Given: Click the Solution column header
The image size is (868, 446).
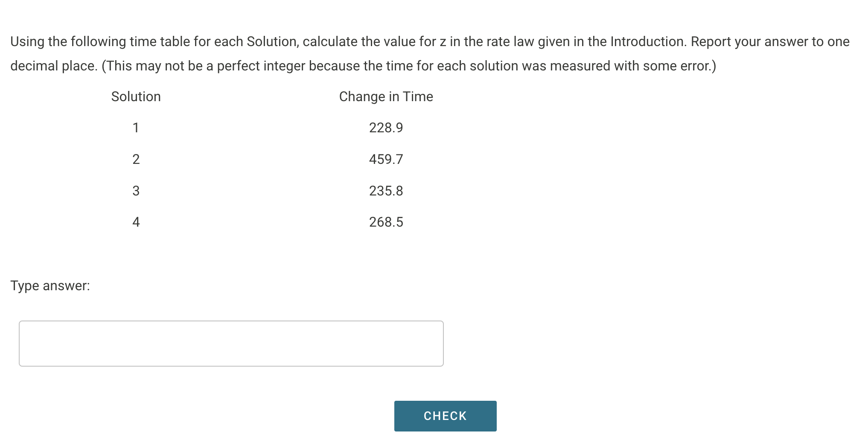Looking at the screenshot, I should [x=136, y=96].
